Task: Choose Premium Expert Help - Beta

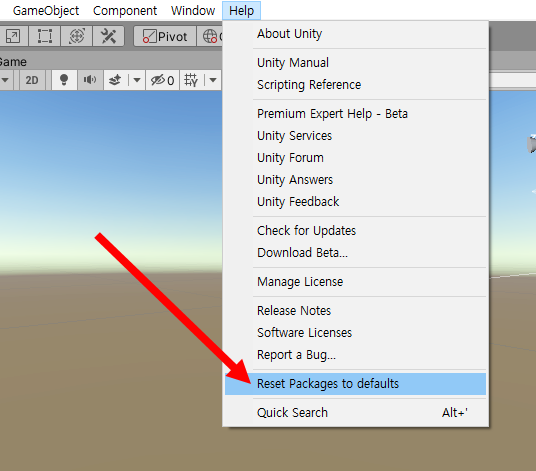Action: pyautogui.click(x=355, y=113)
